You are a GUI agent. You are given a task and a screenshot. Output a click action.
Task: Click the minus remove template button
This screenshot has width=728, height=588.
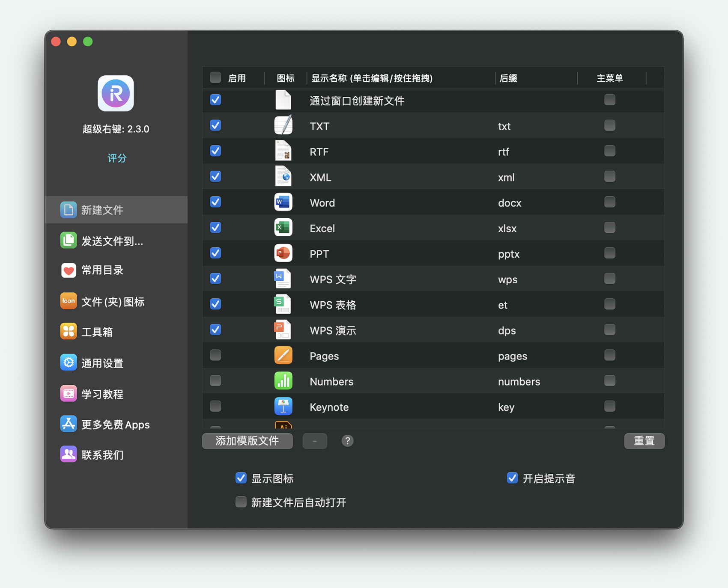pos(315,441)
